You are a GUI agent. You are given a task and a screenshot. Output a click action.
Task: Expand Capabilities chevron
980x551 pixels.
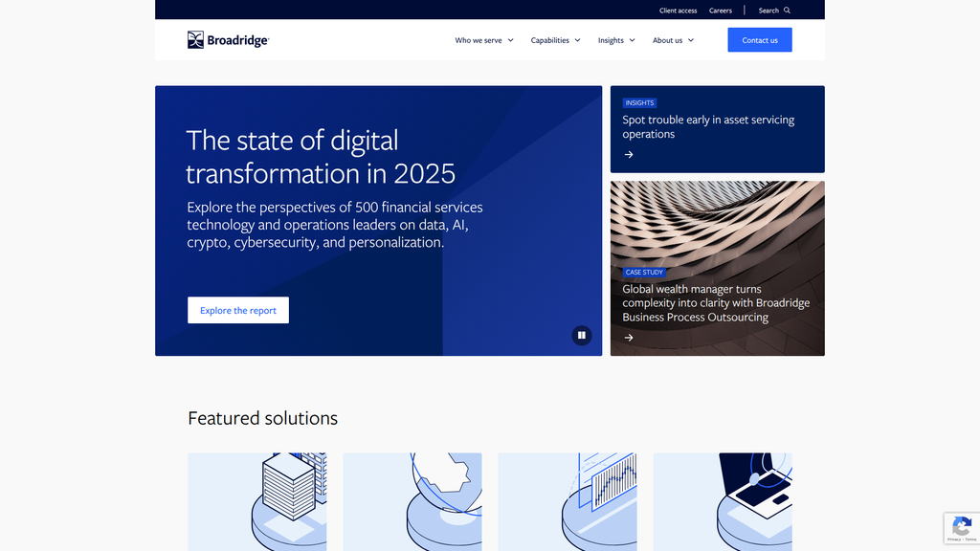click(577, 40)
